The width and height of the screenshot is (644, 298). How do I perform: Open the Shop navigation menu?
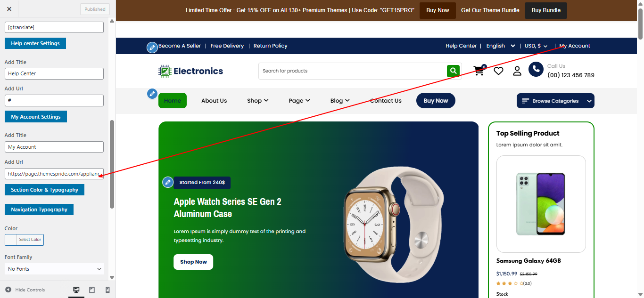[258, 100]
